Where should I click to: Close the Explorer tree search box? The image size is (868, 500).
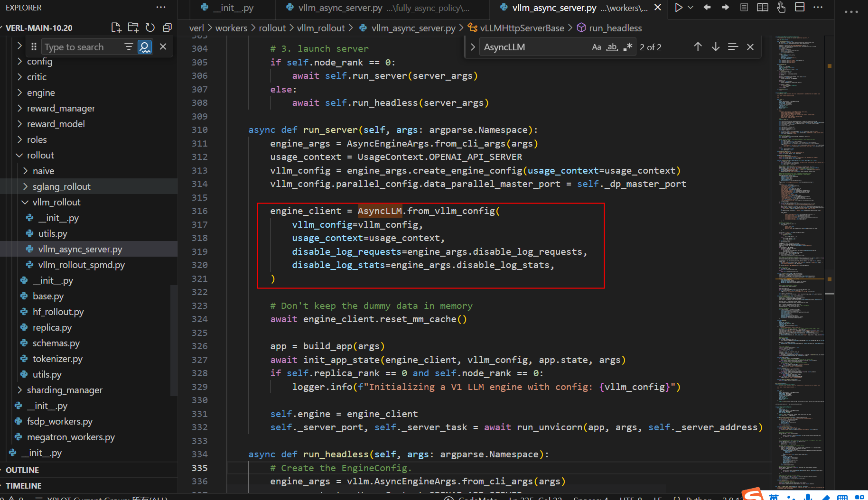[163, 46]
